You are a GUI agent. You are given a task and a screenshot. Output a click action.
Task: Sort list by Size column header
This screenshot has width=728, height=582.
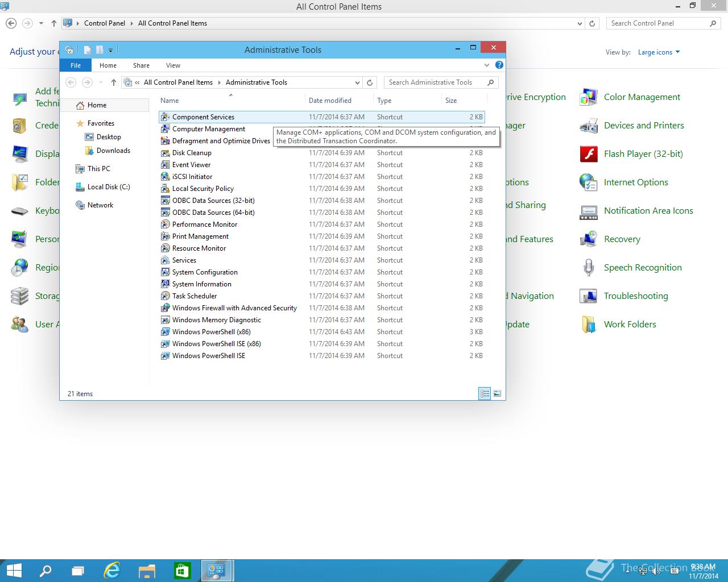463,101
